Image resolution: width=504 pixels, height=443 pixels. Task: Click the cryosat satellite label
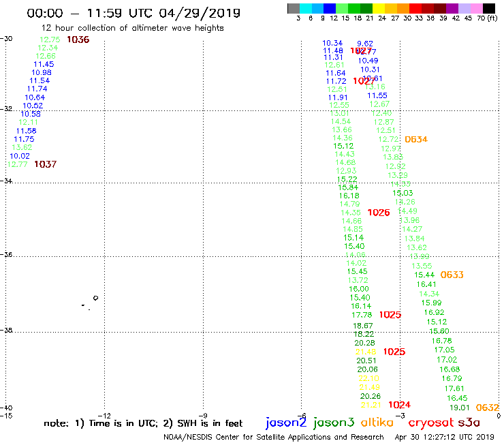(x=430, y=423)
